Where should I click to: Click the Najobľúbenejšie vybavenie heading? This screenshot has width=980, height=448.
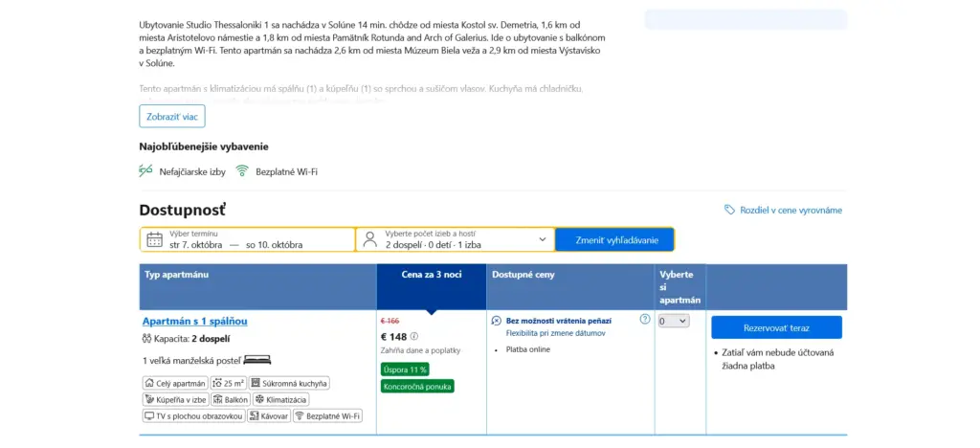point(204,146)
